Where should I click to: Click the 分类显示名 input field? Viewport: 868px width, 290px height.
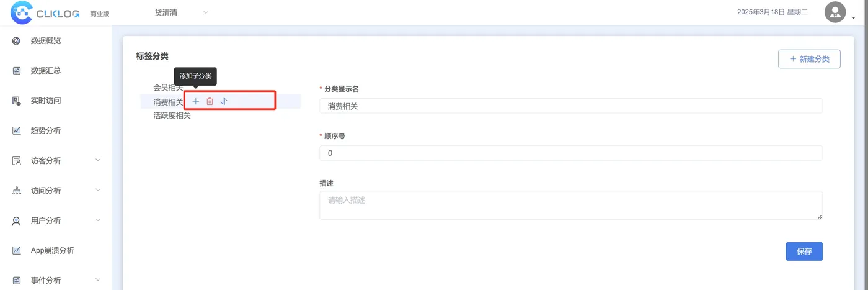(571, 106)
